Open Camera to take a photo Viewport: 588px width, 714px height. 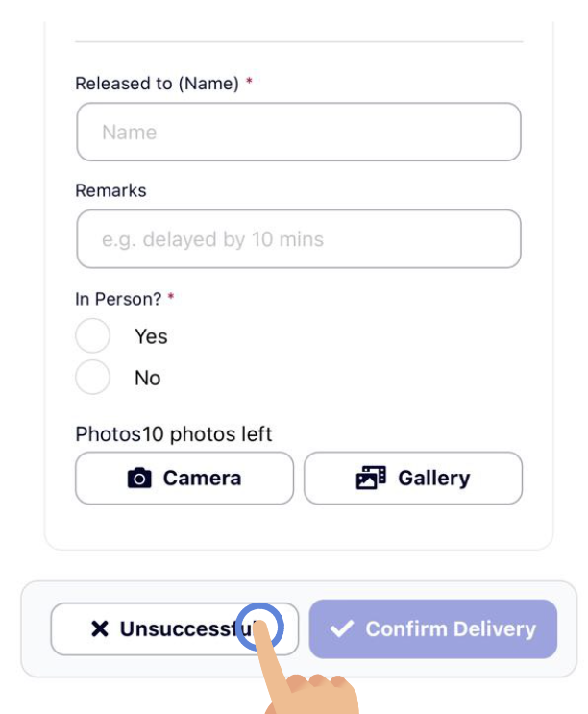184,479
